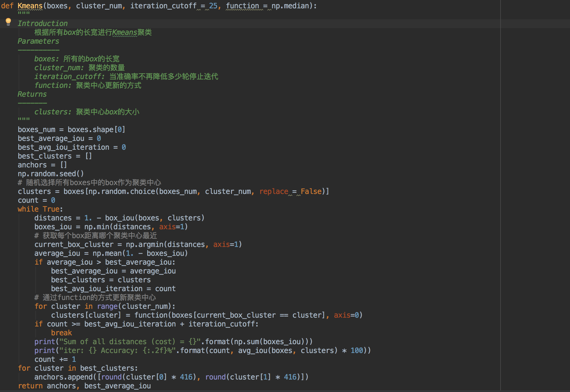Screen dimensions: 570x392
Task: Click 'boxes_num = boxes.shape[0]' line
Action: coord(72,129)
